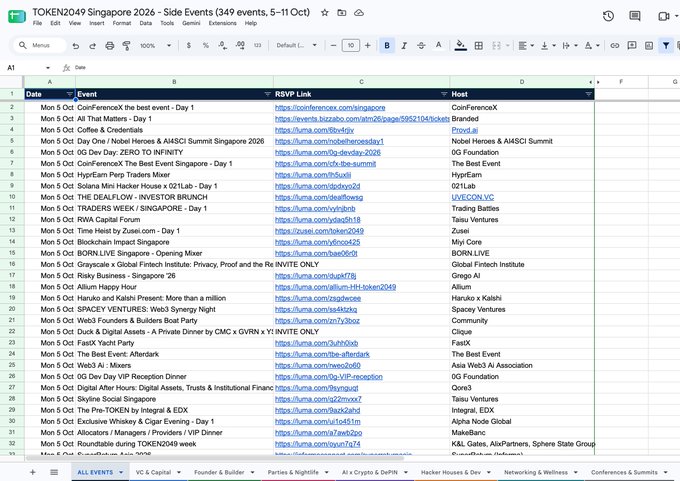Show all sheets list icon
The height and width of the screenshot is (481, 680).
point(54,472)
